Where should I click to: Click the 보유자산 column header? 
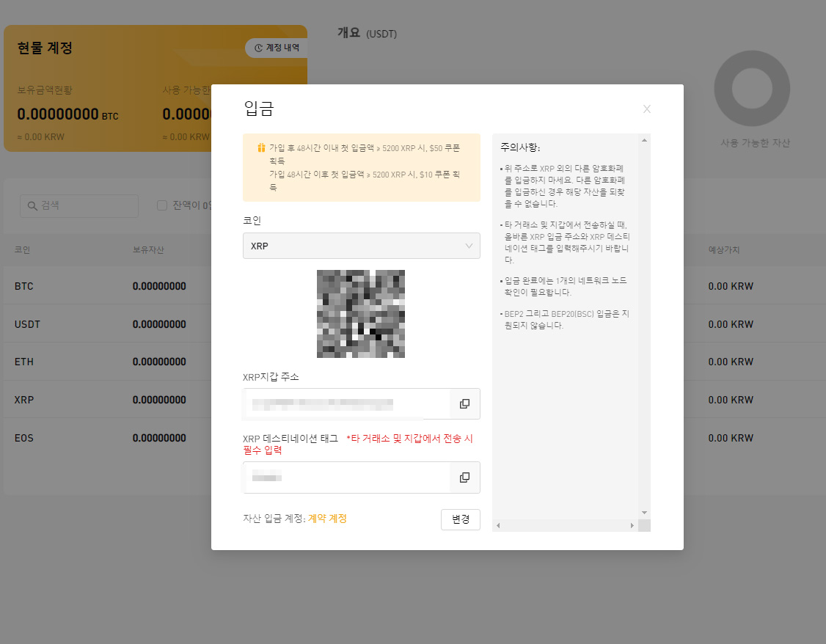148,249
